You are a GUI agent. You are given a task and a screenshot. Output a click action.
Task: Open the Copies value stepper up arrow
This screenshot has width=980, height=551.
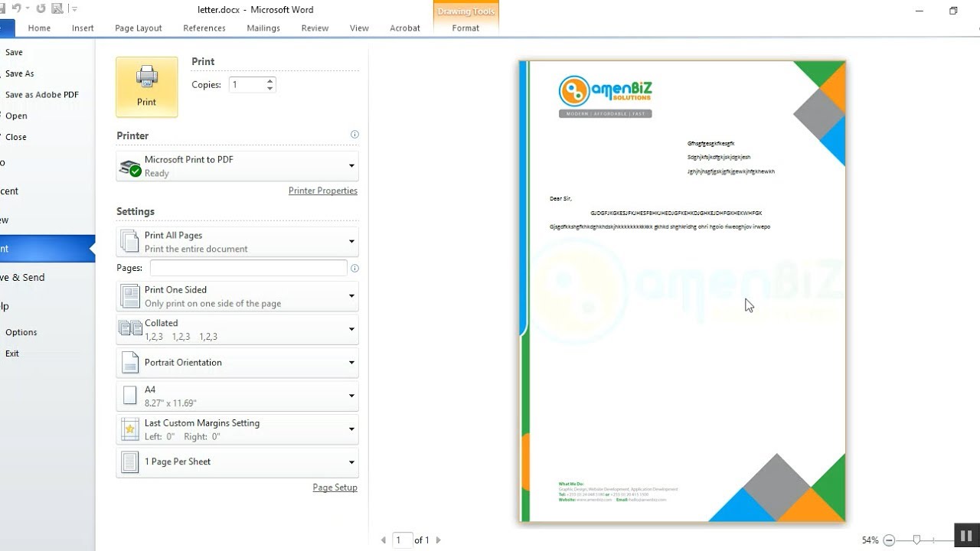[271, 80]
